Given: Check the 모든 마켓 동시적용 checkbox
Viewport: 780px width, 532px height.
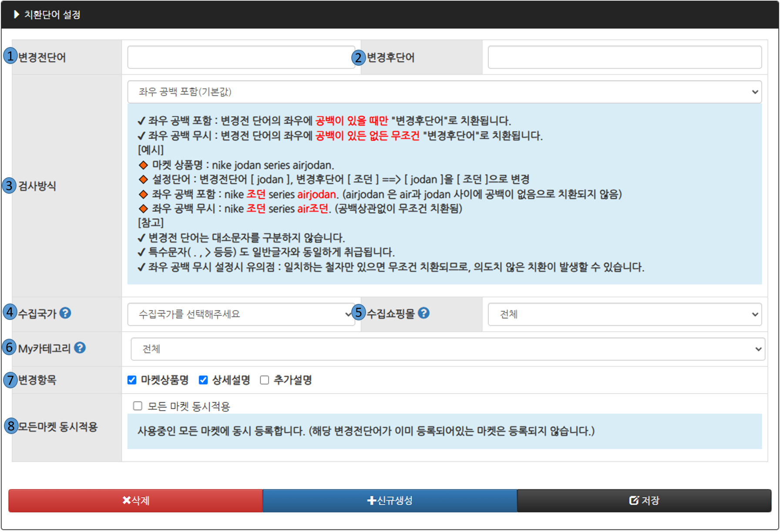Looking at the screenshot, I should click(x=138, y=406).
